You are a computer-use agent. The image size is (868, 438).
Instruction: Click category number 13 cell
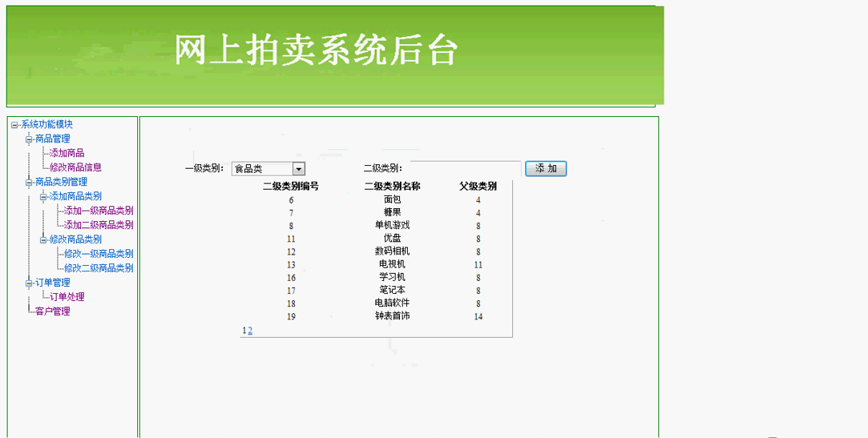(x=291, y=265)
